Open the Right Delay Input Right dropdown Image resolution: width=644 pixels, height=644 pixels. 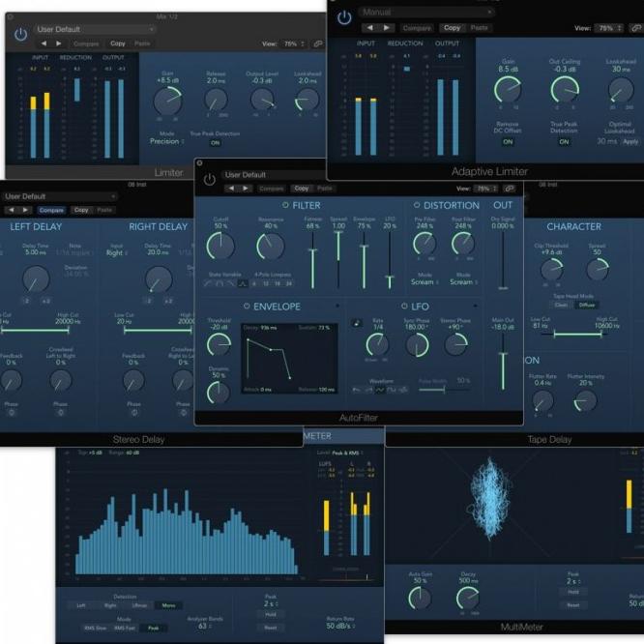[x=117, y=253]
